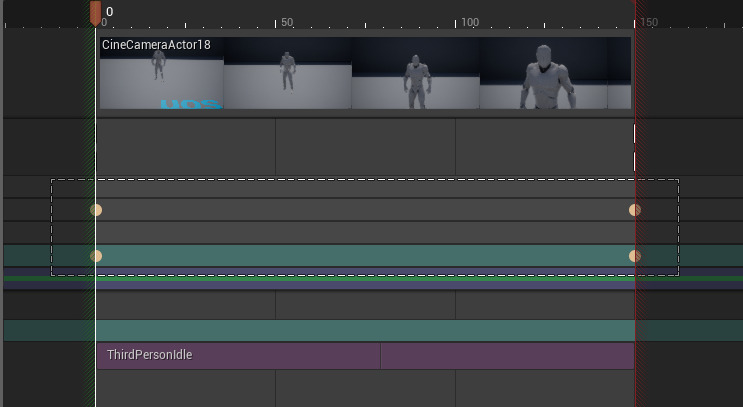Viewport: 743px width, 407px height.
Task: Click the narrow partial thumbnail at camera section end
Action: (619, 80)
